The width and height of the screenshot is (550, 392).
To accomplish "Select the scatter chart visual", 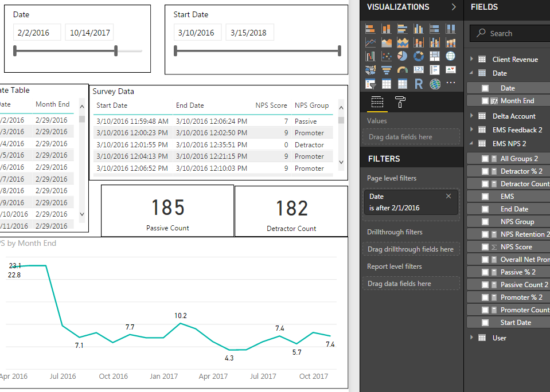I will coord(386,56).
